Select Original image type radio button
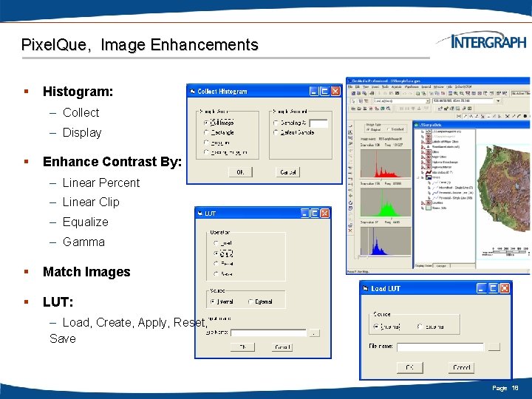Viewport: 532px width, 399px height. click(x=368, y=129)
